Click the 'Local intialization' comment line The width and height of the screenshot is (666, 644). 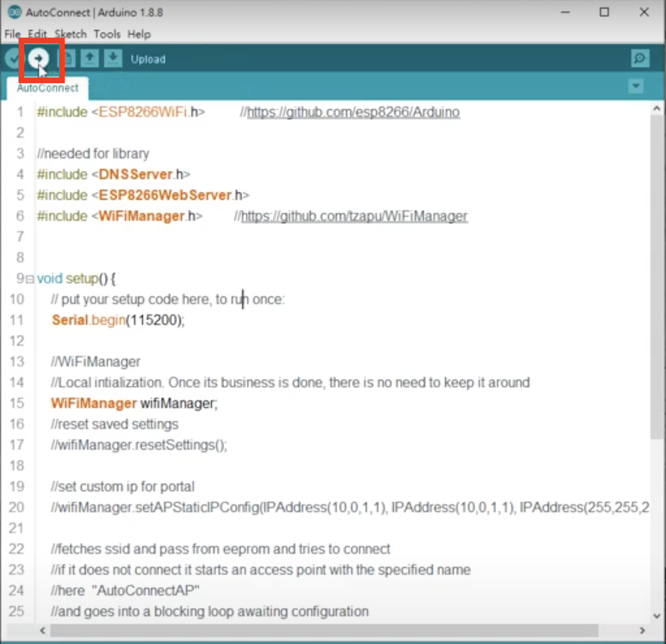(290, 382)
